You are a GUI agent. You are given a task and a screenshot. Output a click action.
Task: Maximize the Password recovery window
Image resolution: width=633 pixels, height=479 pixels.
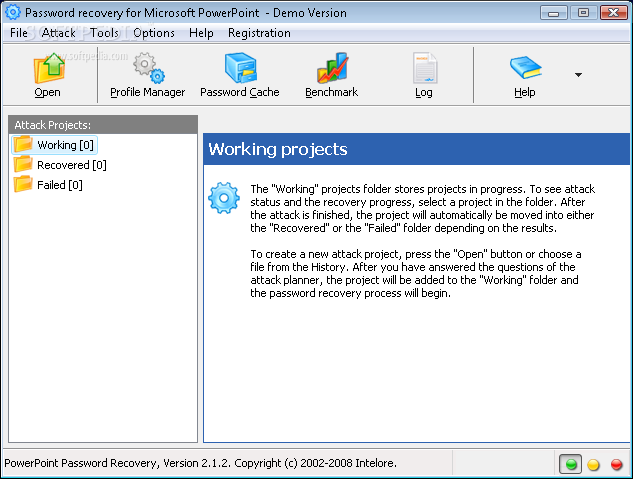point(583,13)
